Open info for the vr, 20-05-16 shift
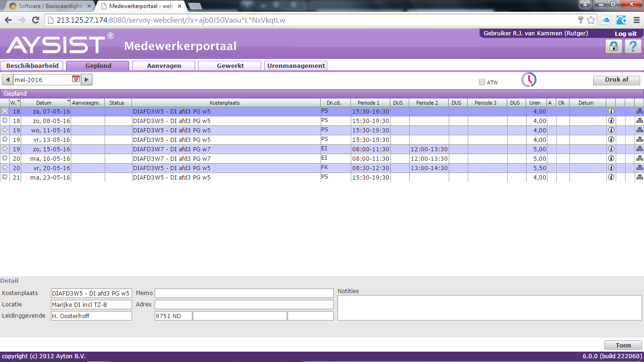Screen dimensions: 644x362 pos(611,168)
